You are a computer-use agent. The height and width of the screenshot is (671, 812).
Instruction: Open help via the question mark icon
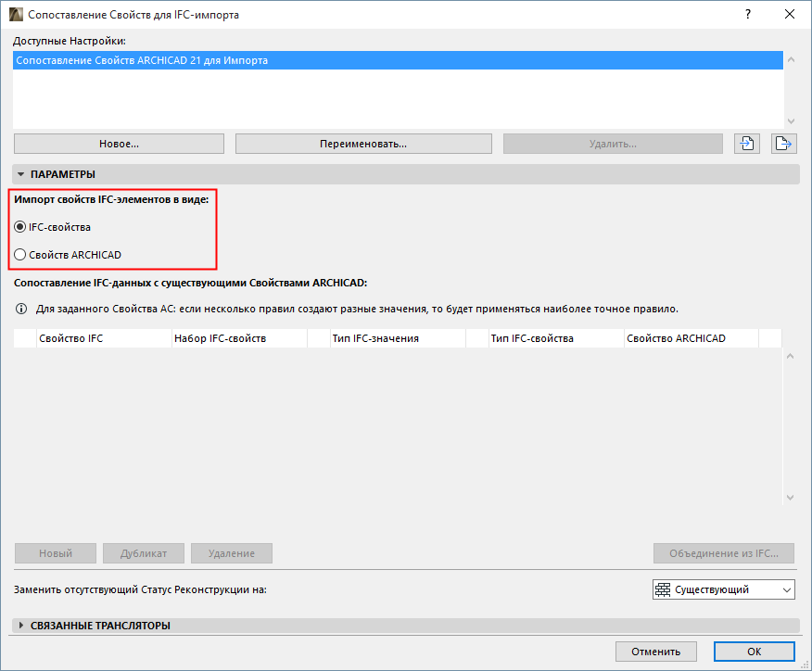[x=748, y=15]
